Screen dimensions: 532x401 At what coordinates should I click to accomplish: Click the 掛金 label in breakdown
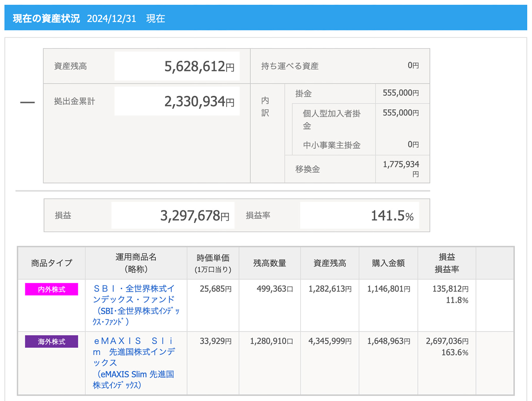[x=304, y=94]
